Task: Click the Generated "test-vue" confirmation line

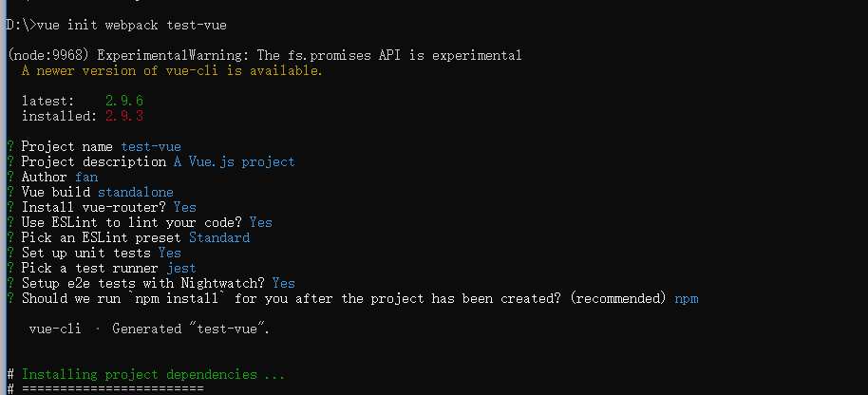Action: click(150, 329)
